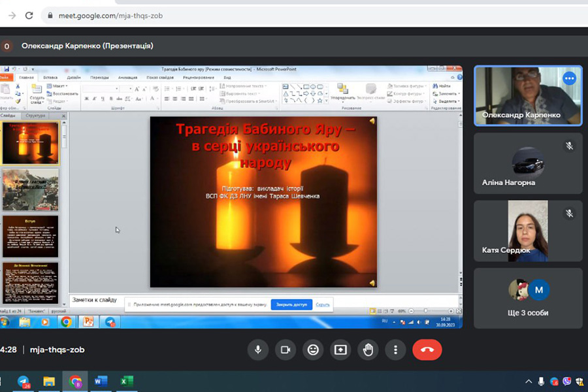This screenshot has height=392, width=588.
Task: Open emoji reactions button
Action: click(x=313, y=350)
